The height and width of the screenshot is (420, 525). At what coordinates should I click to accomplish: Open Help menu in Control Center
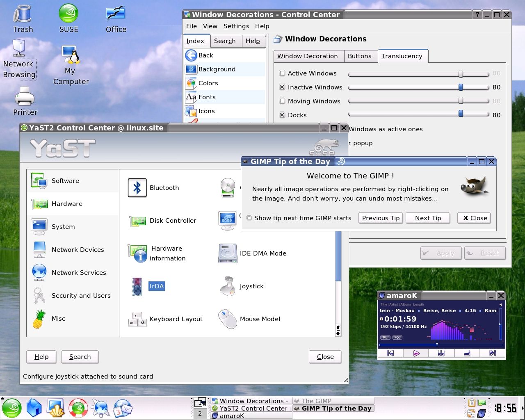click(x=262, y=26)
